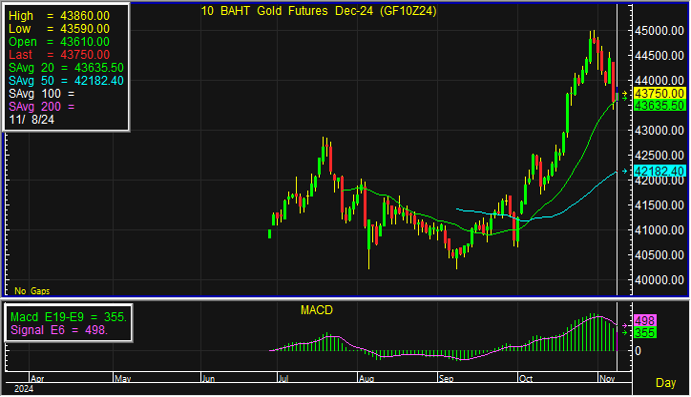Select the Day timeframe label
The image size is (691, 397).
coord(665,383)
